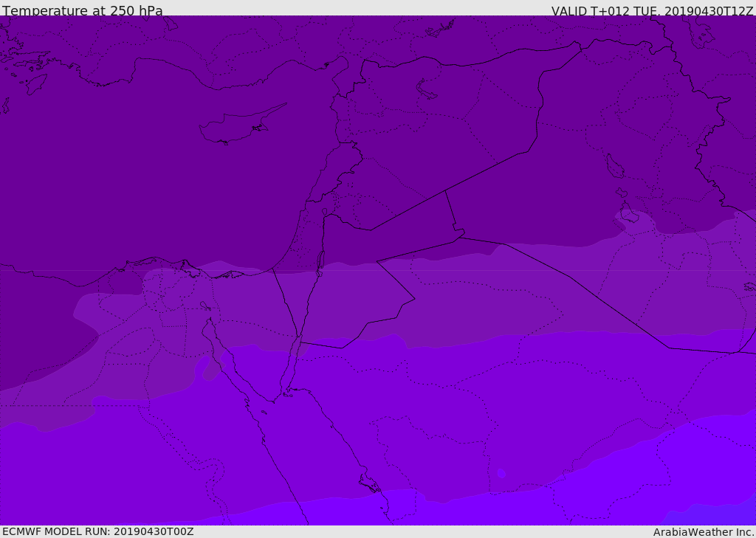Click the "VALID T+012 TUE. 20190430T12Z" label
This screenshot has height=538, width=756.
tap(653, 10)
